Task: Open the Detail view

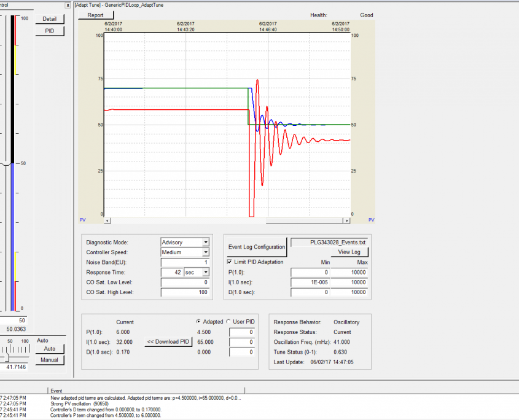Action: pos(49,19)
